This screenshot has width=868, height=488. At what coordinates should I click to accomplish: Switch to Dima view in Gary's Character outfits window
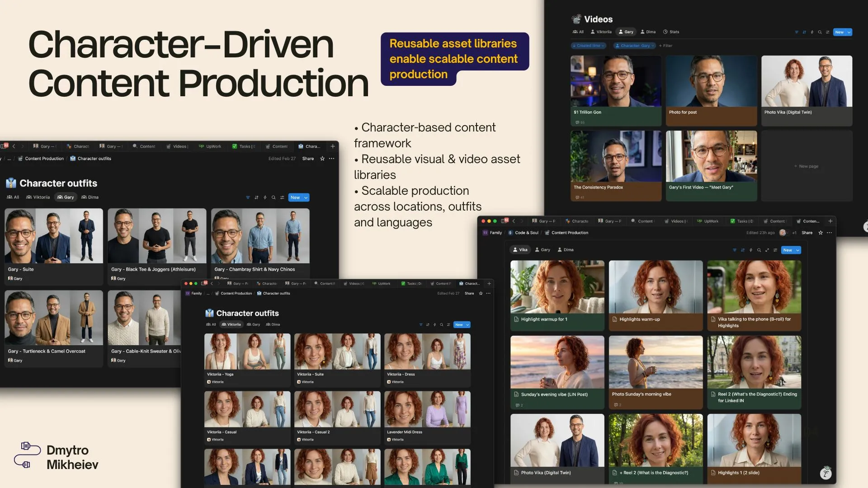(x=90, y=197)
